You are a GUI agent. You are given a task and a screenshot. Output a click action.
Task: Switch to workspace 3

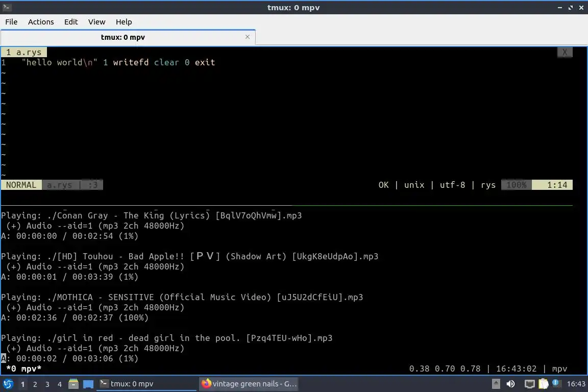[x=47, y=384]
